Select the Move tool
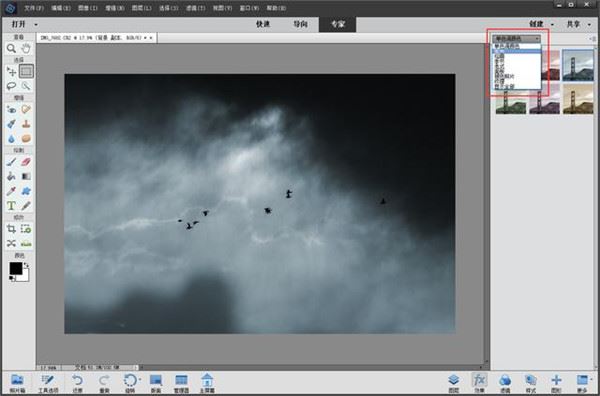 pos(11,71)
